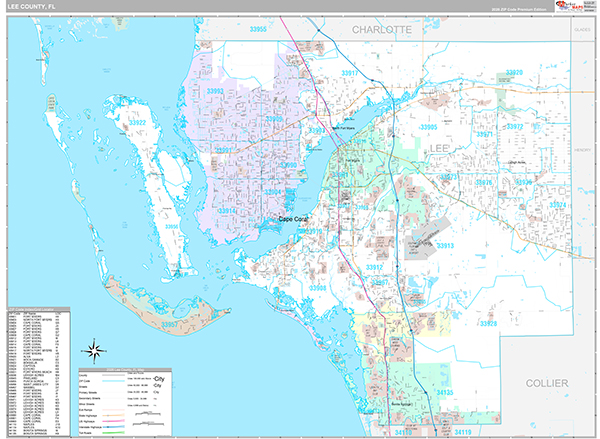This screenshot has height=439, width=600.
Task: Click the 'COLLIER' county label
Action: tap(547, 383)
